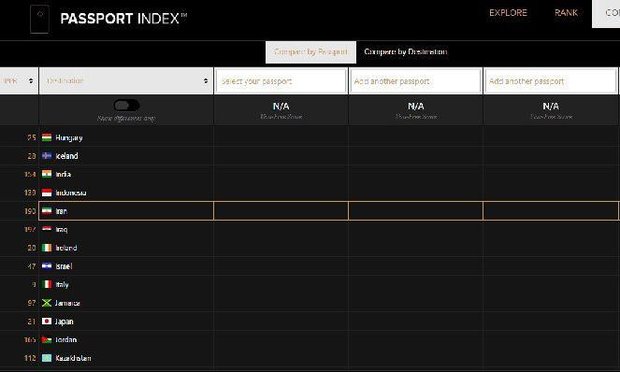620x372 pixels.
Task: Open the Explore menu
Action: click(508, 13)
